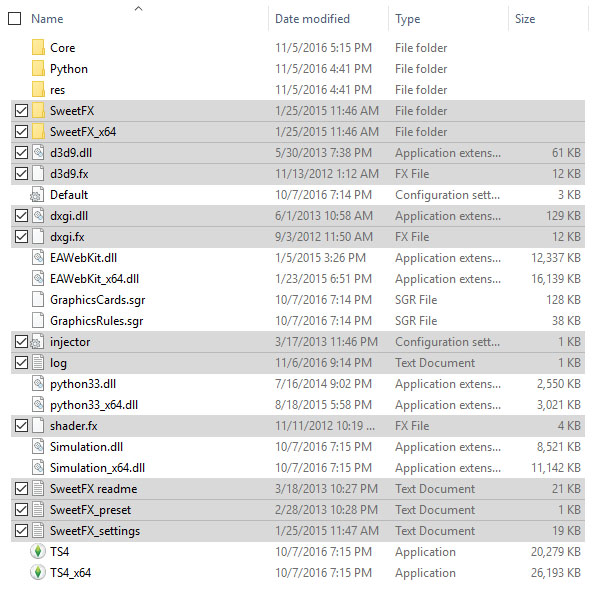Viewport: 607px width, 597px height.
Task: Click the d3d9.fx file icon
Action: click(x=38, y=173)
